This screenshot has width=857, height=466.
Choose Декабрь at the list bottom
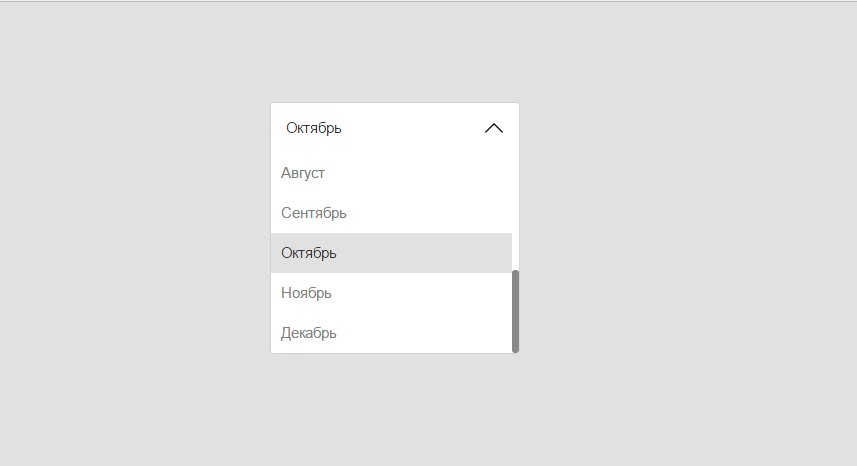(309, 333)
